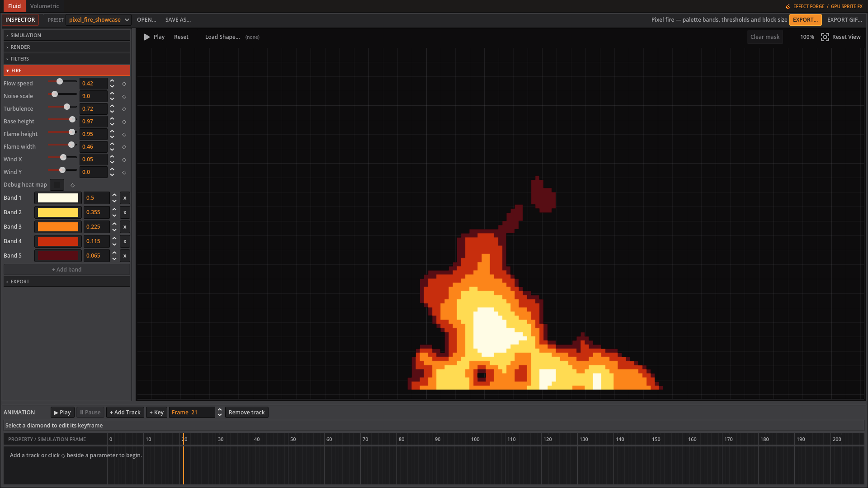The width and height of the screenshot is (868, 488).
Task: Switch to the Volumetric tab
Action: click(x=44, y=6)
